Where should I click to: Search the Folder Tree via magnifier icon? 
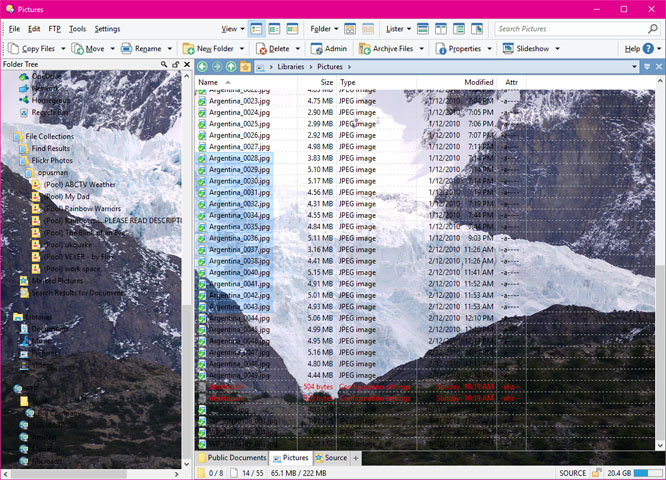click(164, 64)
